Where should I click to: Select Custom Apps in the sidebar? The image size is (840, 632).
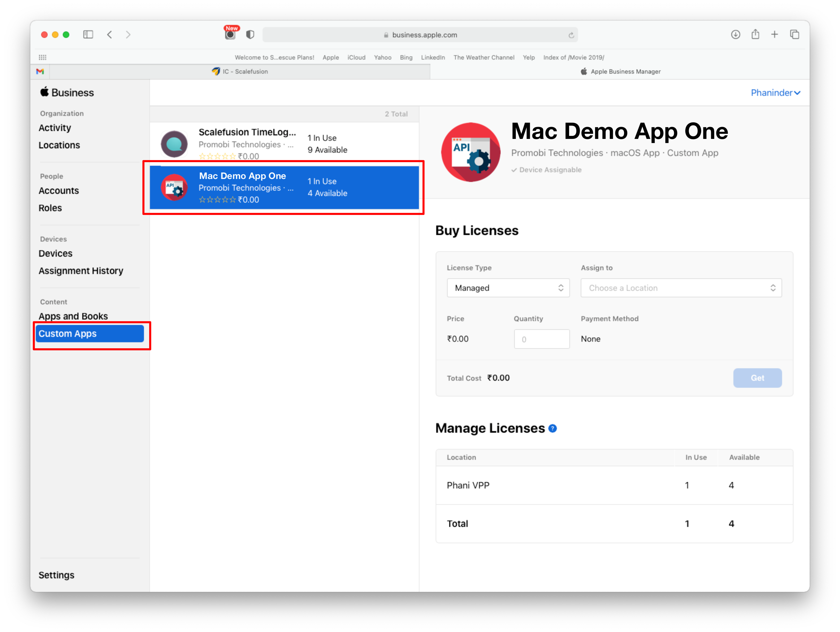point(90,333)
